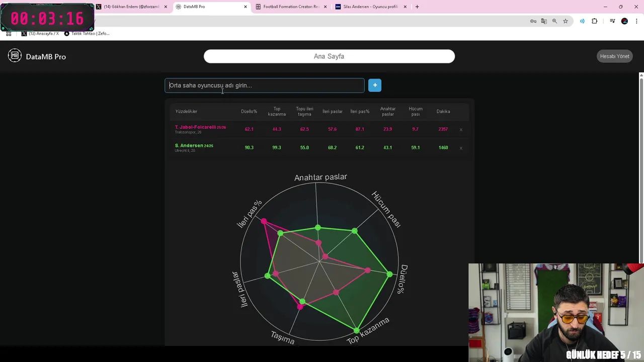Remove T. Jabol-Folcarelli row with its x
Image resolution: width=644 pixels, height=362 pixels.
pyautogui.click(x=461, y=130)
